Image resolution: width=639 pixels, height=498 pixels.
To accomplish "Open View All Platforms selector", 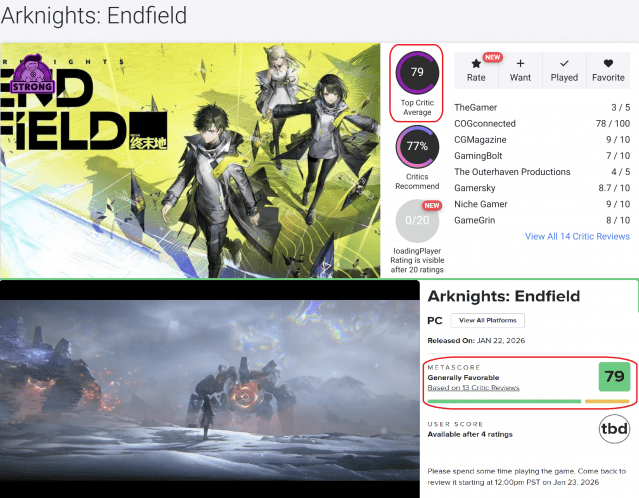I will point(487,320).
